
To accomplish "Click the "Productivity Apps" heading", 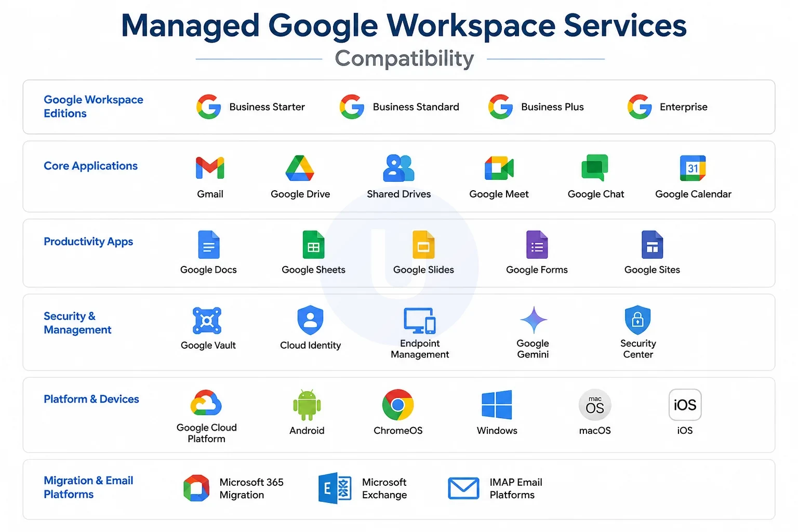I will [88, 242].
